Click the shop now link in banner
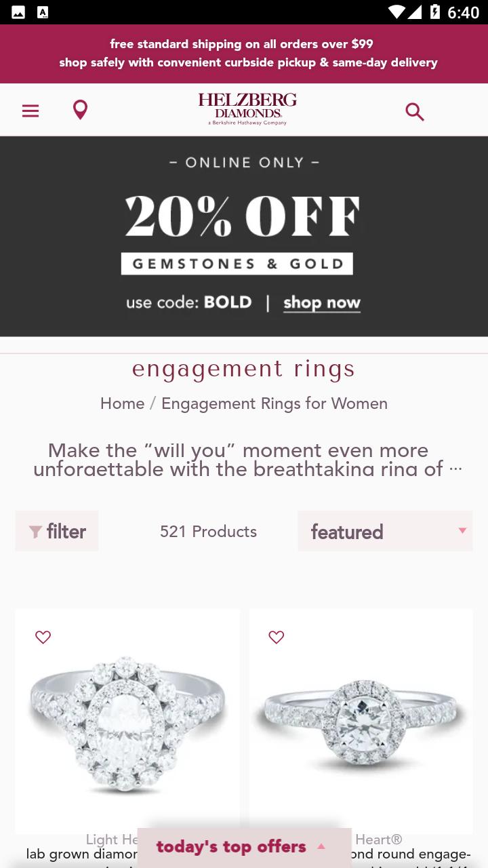The height and width of the screenshot is (868, 488). click(322, 303)
